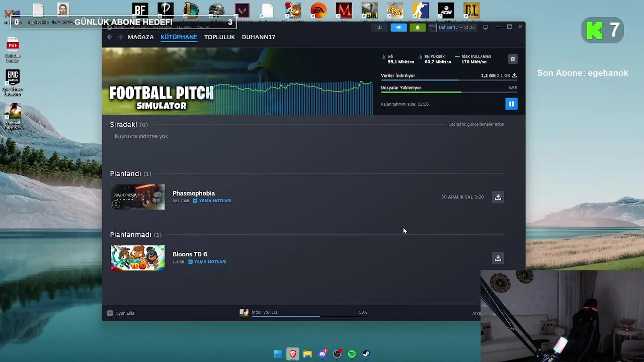644x362 pixels.
Task: Click the 1,2 GB/2,1 GB download size
Action: point(495,75)
